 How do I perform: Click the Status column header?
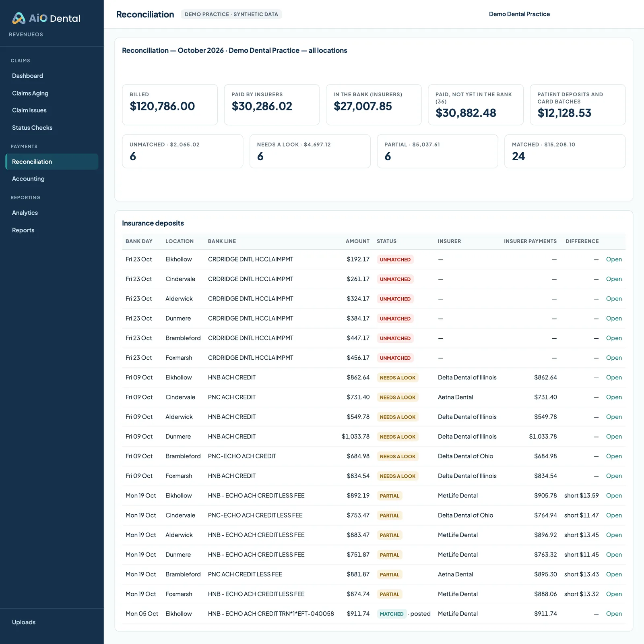(386, 241)
